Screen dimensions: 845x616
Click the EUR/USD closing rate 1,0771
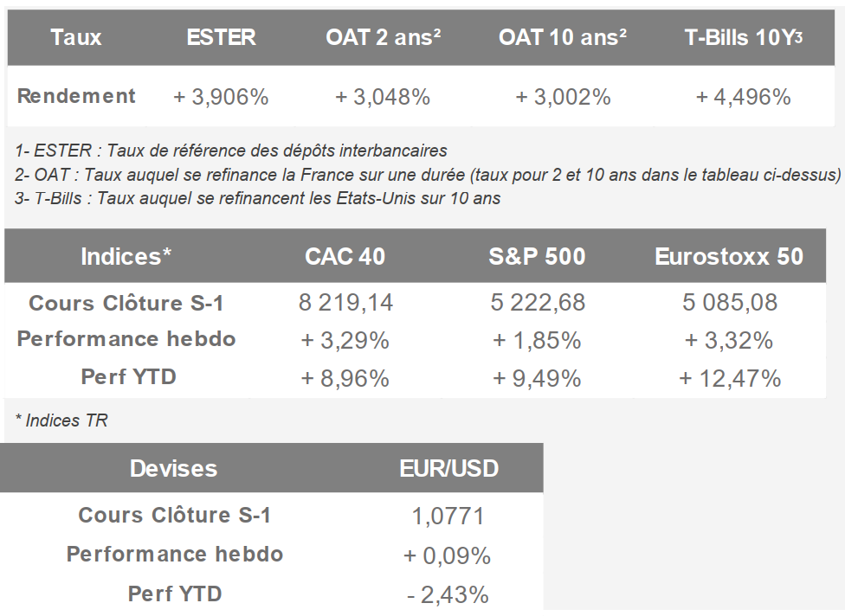[x=448, y=517]
